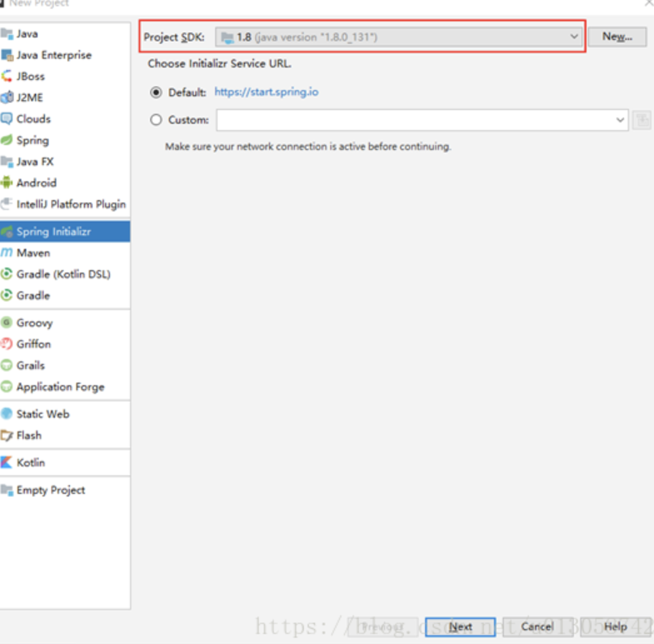Click 'Choose Initializr Service URL.' text

(219, 63)
